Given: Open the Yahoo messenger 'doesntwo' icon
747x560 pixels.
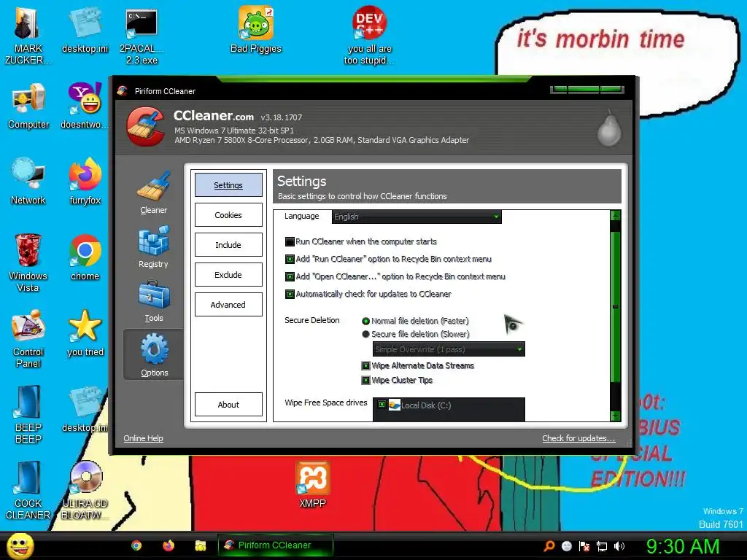Looking at the screenshot, I should 85,106.
